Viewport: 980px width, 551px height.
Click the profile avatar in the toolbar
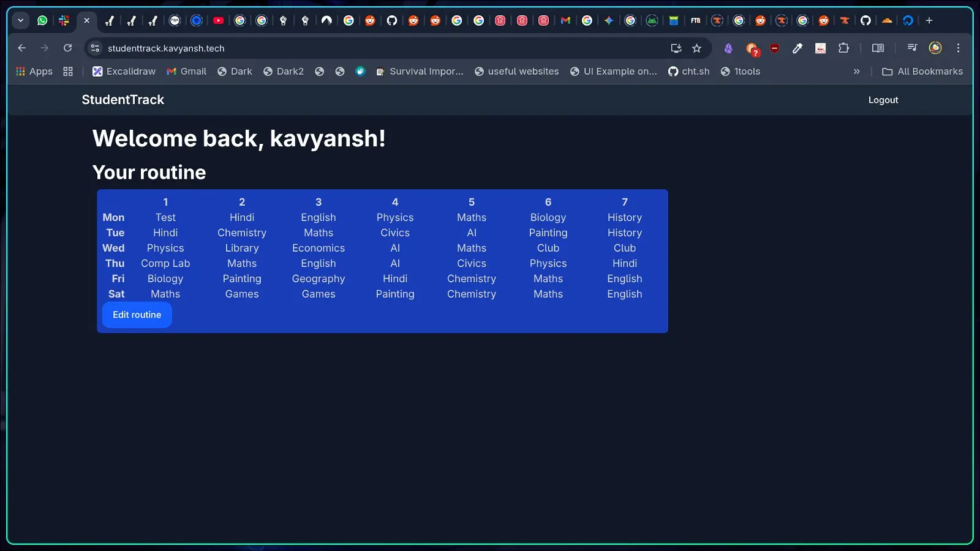point(935,48)
